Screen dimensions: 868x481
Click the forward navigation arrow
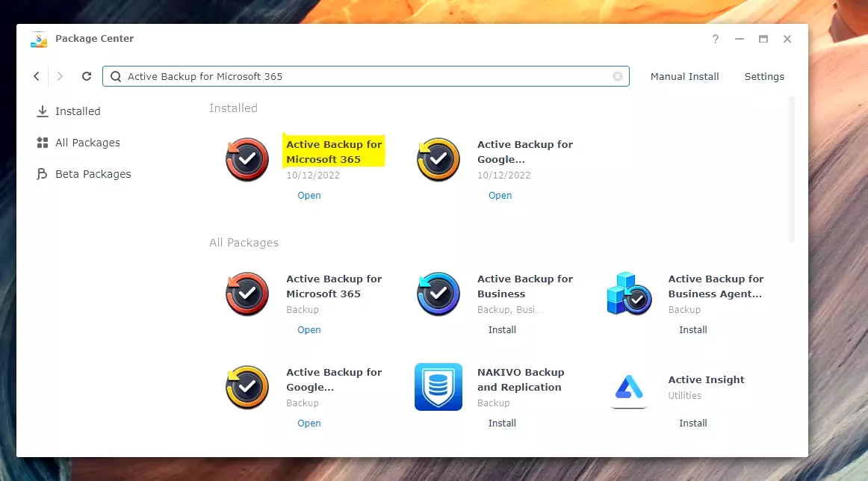click(60, 75)
